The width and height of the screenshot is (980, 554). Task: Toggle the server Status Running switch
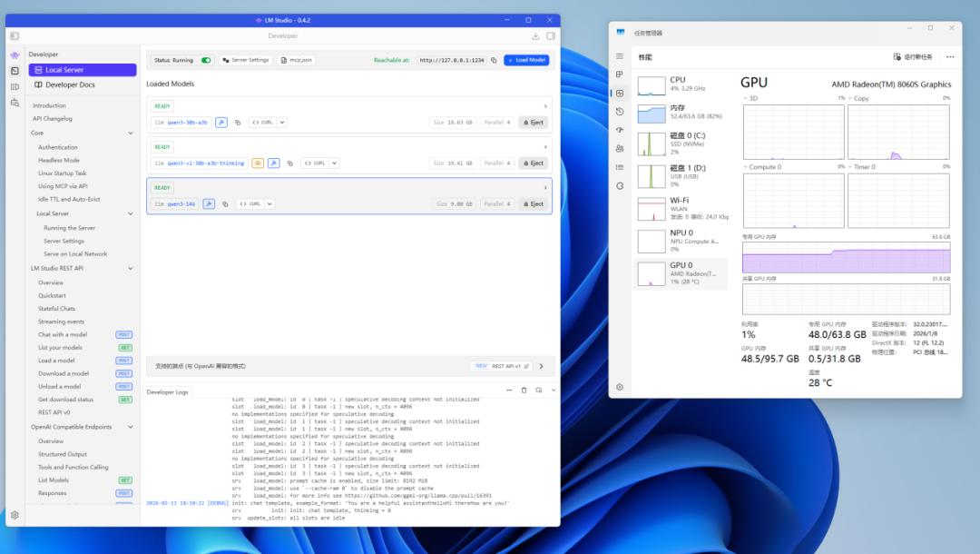tap(206, 60)
